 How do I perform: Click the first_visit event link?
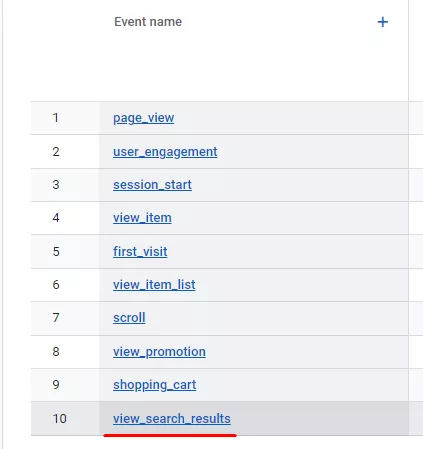(x=140, y=251)
